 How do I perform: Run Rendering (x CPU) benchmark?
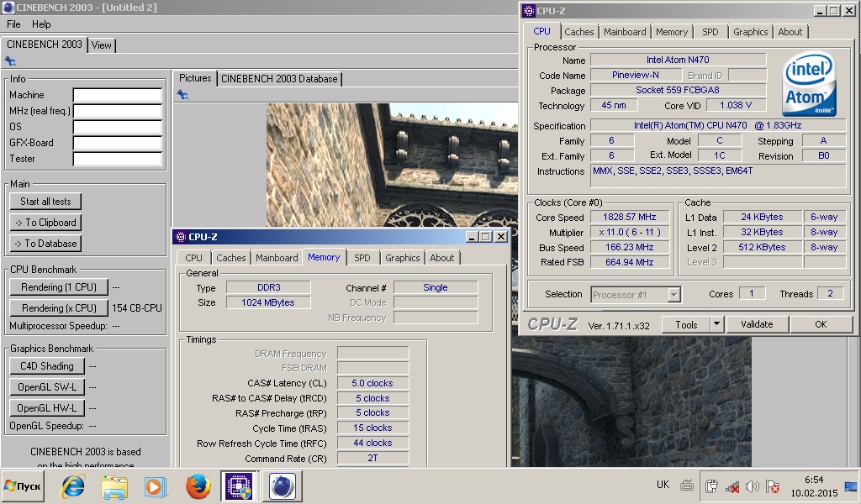coord(59,307)
